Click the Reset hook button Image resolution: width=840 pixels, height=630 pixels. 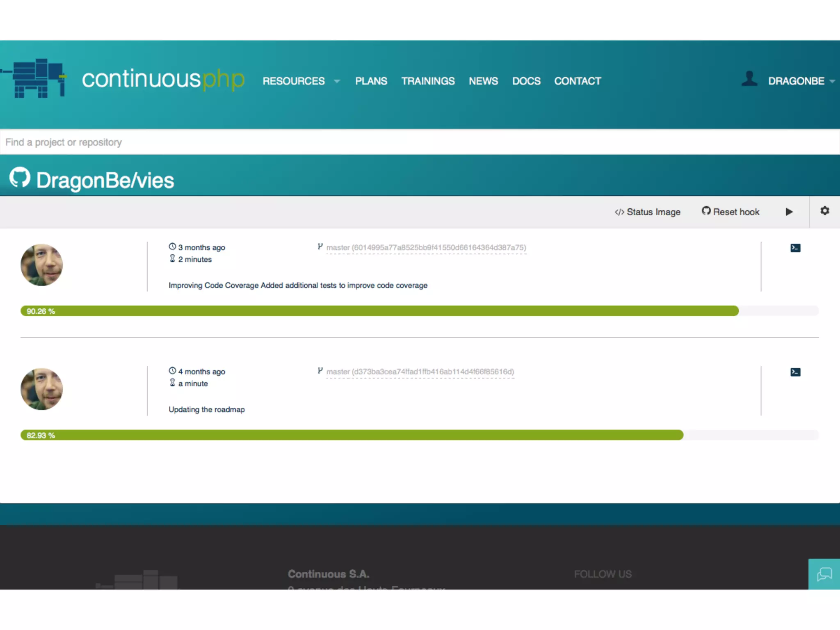pos(730,212)
